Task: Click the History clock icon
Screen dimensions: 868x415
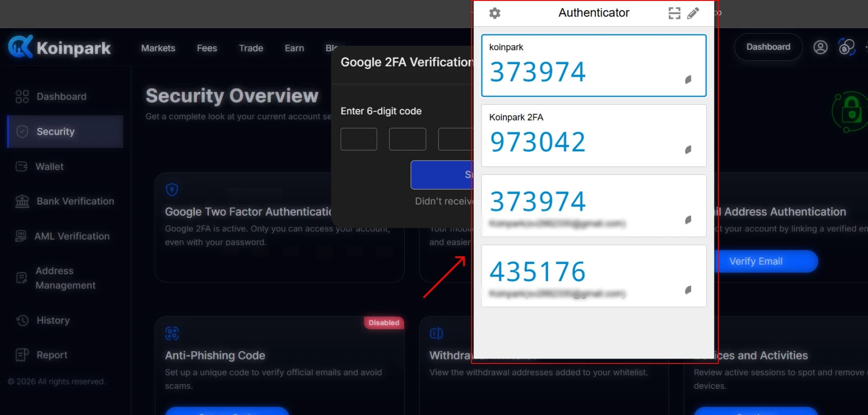Action: (23, 320)
